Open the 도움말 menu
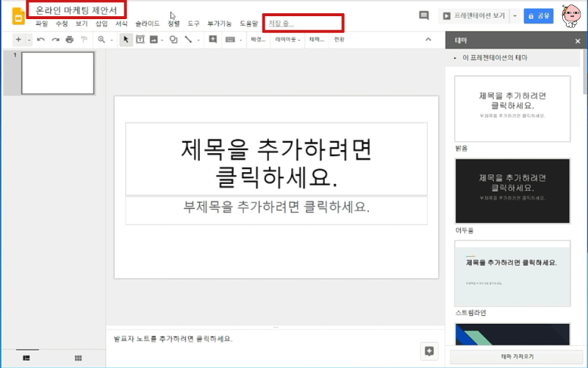Image resolution: width=588 pixels, height=368 pixels. 248,24
